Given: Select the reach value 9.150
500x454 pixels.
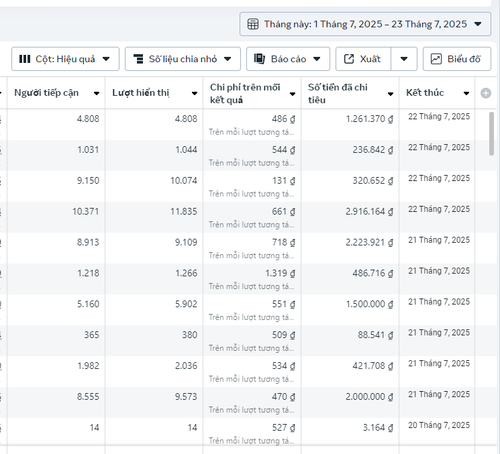Looking at the screenshot, I should [88, 181].
